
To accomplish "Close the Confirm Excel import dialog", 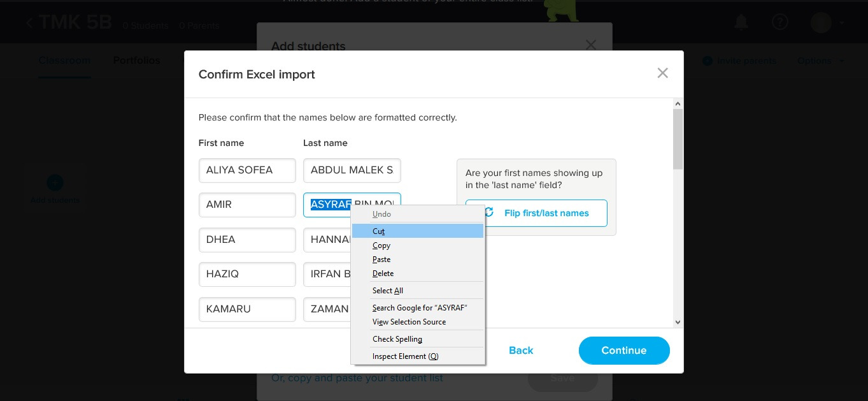I will 662,73.
